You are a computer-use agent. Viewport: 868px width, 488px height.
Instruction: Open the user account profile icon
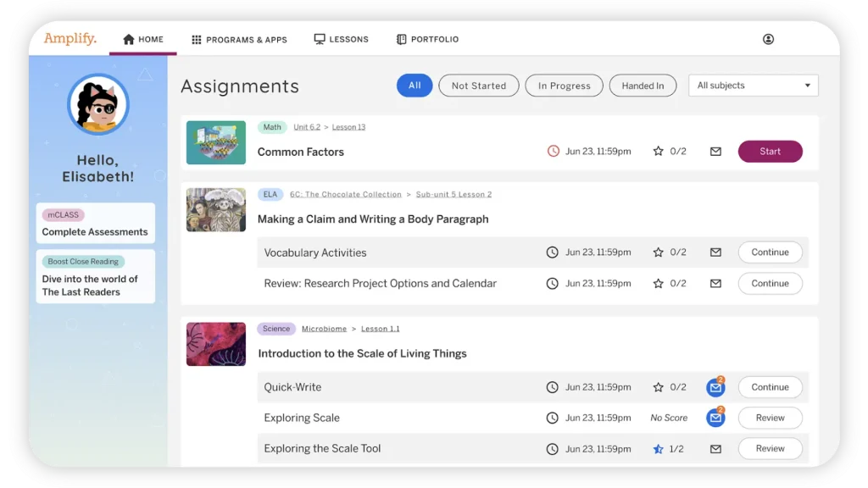point(768,39)
